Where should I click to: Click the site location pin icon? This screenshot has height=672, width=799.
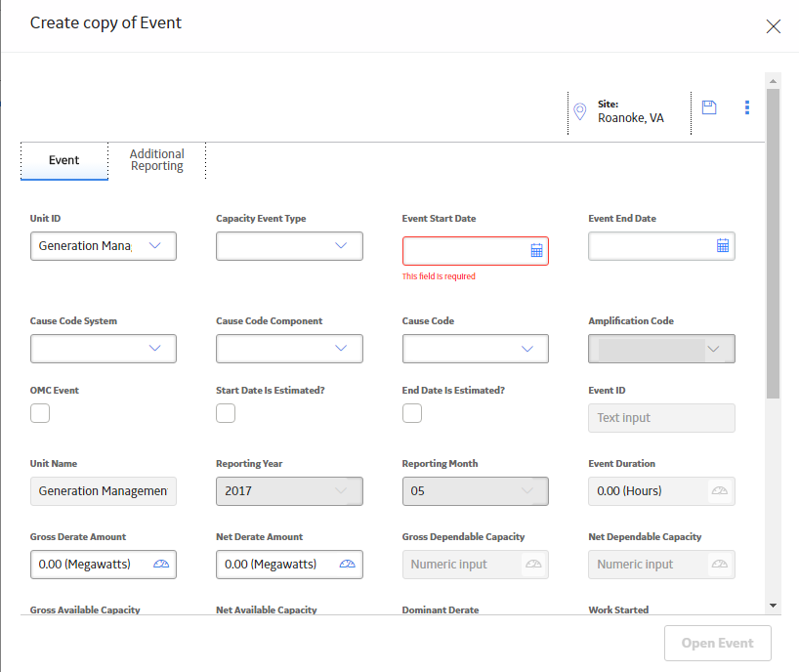(x=580, y=111)
